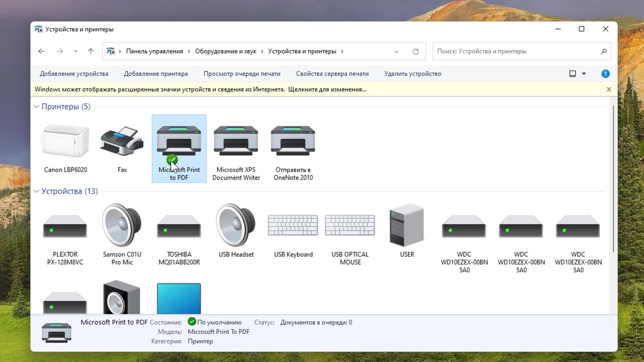This screenshot has width=644, height=362.
Task: Click the view layout icon
Action: 573,74
